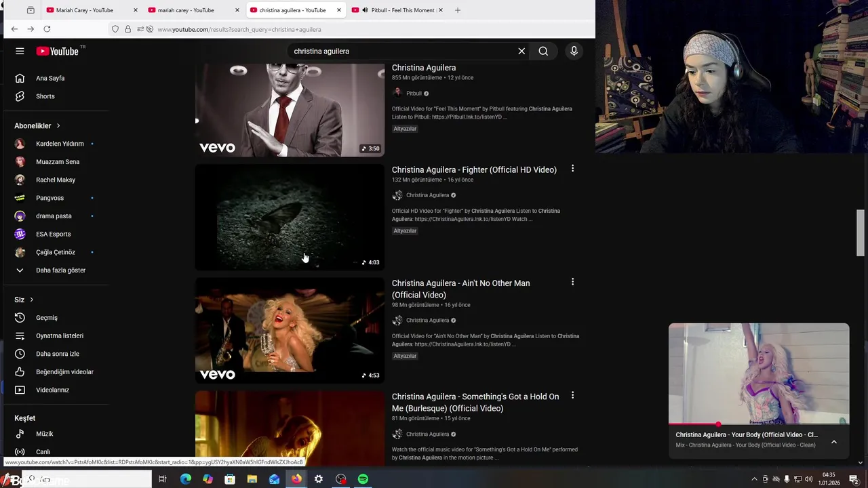Open the YouTube hamburger guide menu
The image size is (868, 488).
click(x=20, y=51)
